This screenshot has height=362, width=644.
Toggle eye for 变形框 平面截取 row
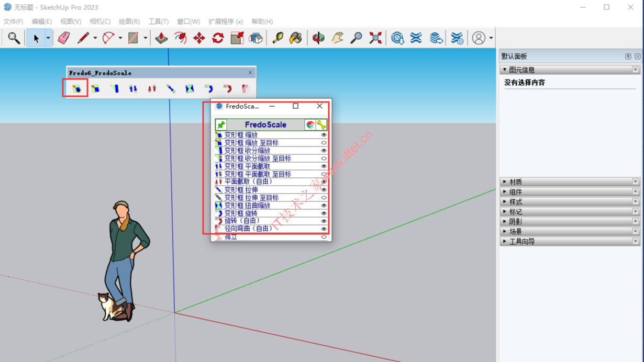pyautogui.click(x=324, y=166)
